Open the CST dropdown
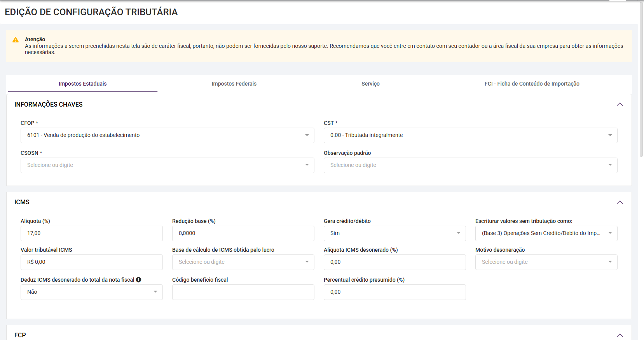The width and height of the screenshot is (644, 342). coord(471,135)
